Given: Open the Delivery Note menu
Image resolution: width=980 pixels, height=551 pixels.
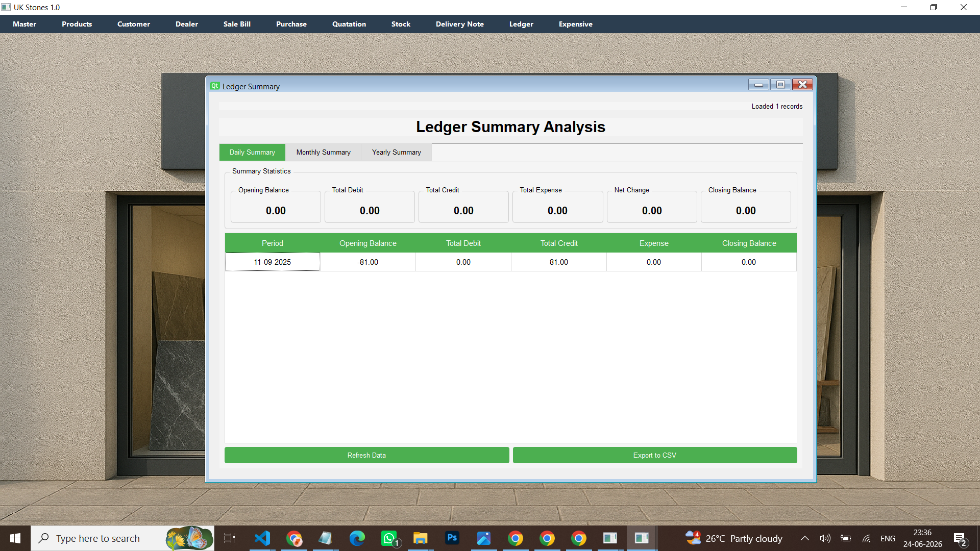Looking at the screenshot, I should pyautogui.click(x=460, y=24).
